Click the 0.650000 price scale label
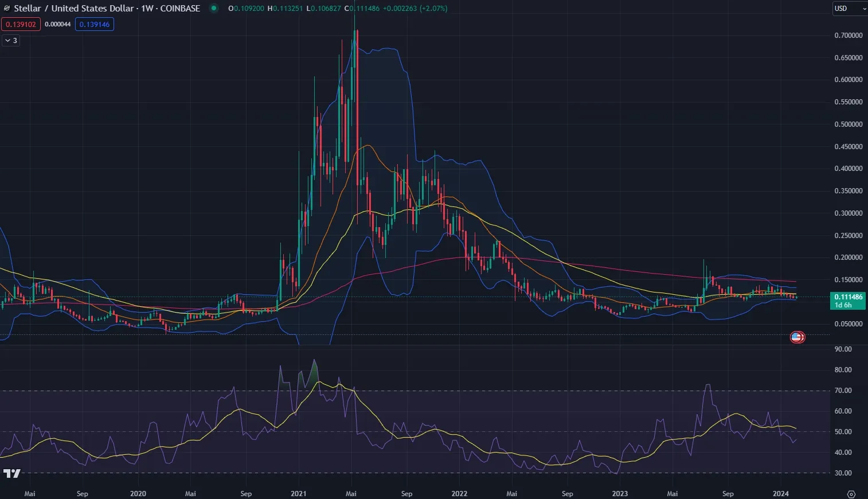This screenshot has height=499, width=868. pos(849,58)
